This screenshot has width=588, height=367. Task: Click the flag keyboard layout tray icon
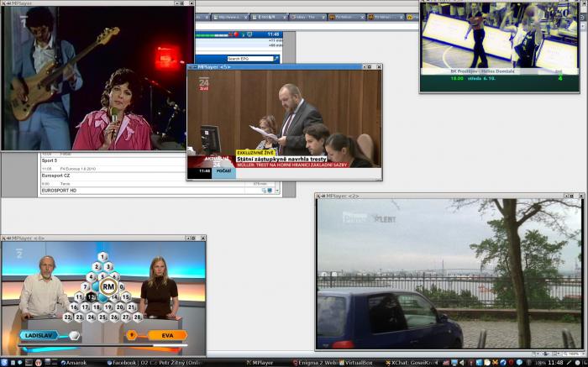[x=446, y=363]
